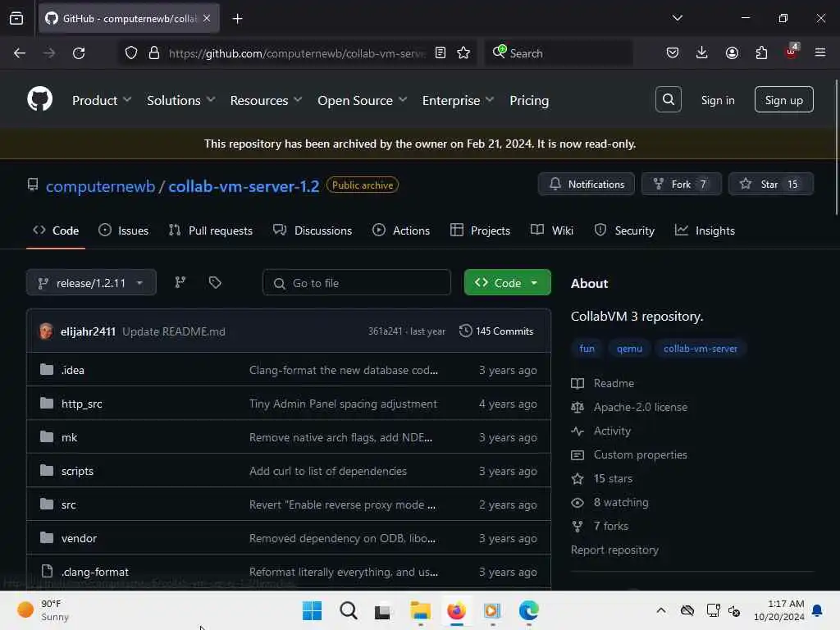Screen dimensions: 840x630
Task: Open the scripts folder
Action: pyautogui.click(x=77, y=471)
